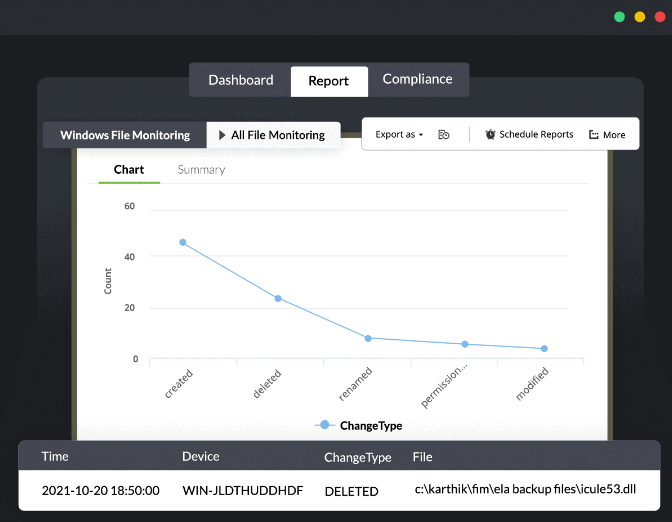The height and width of the screenshot is (522, 672).
Task: Click the 'created' data point on chart
Action: [183, 242]
